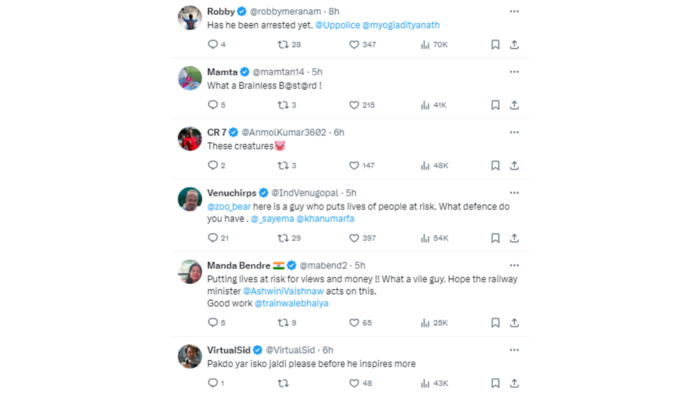This screenshot has width=700, height=394.
Task: Like the CR 7 tweet
Action: point(354,166)
